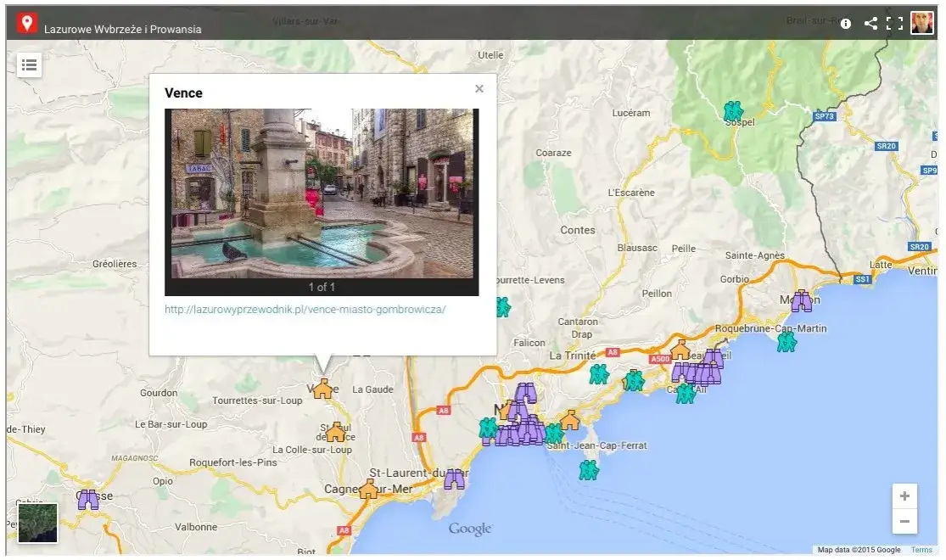Zoom out on the map
Image resolution: width=946 pixels, height=560 pixels.
pyautogui.click(x=904, y=521)
